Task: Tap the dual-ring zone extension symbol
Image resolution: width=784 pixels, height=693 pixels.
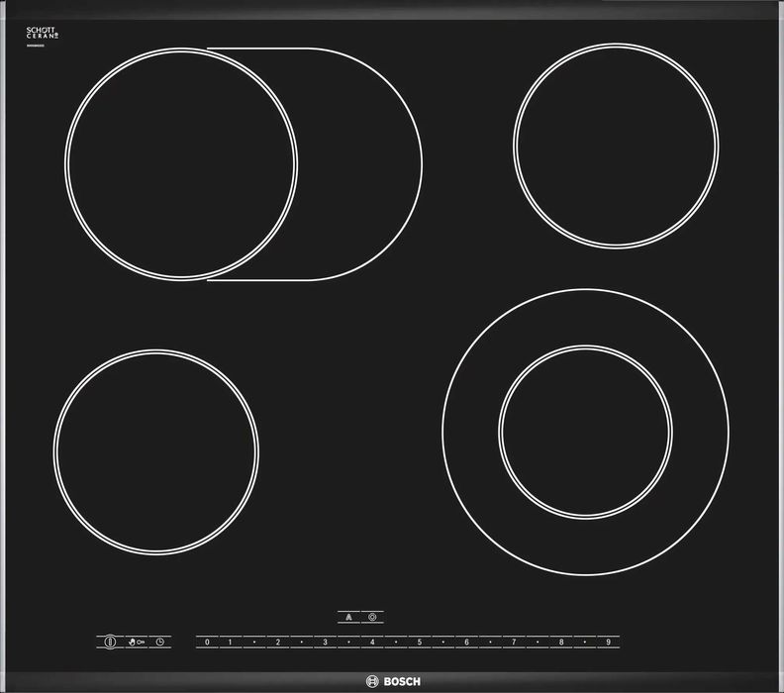Action: (x=372, y=617)
